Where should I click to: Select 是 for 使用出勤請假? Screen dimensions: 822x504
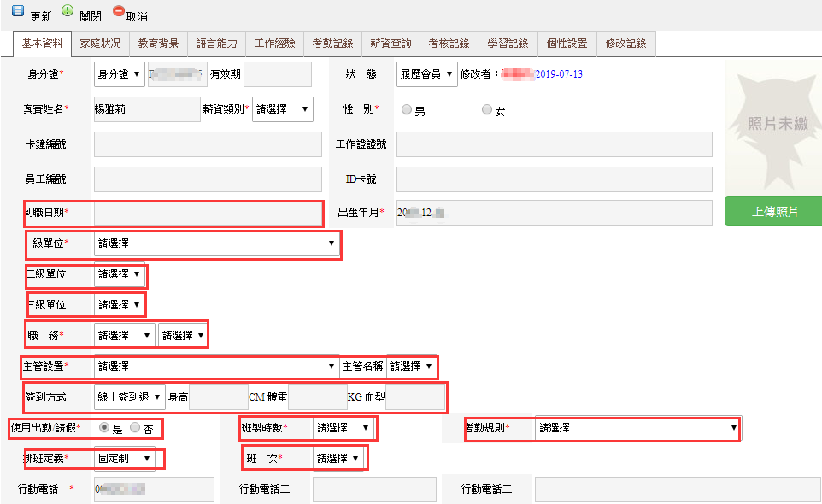click(x=104, y=427)
